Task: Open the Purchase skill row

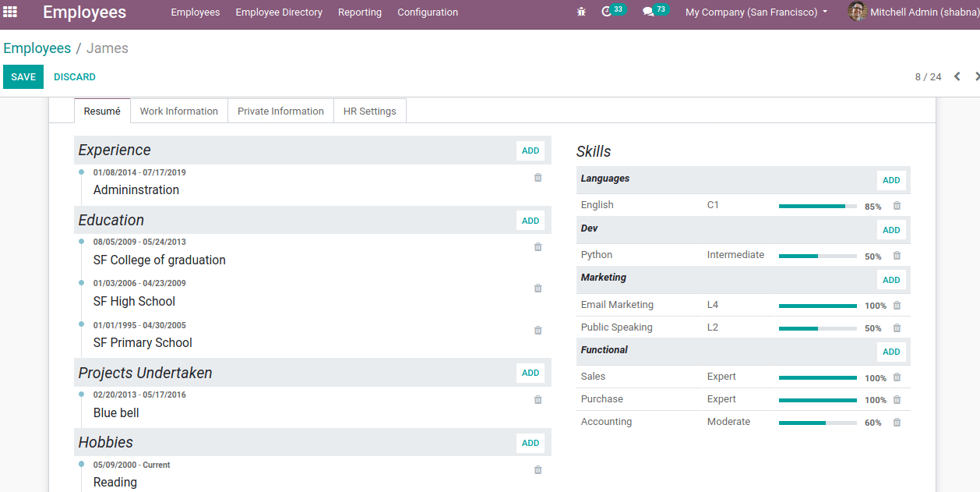Action: [x=743, y=399]
